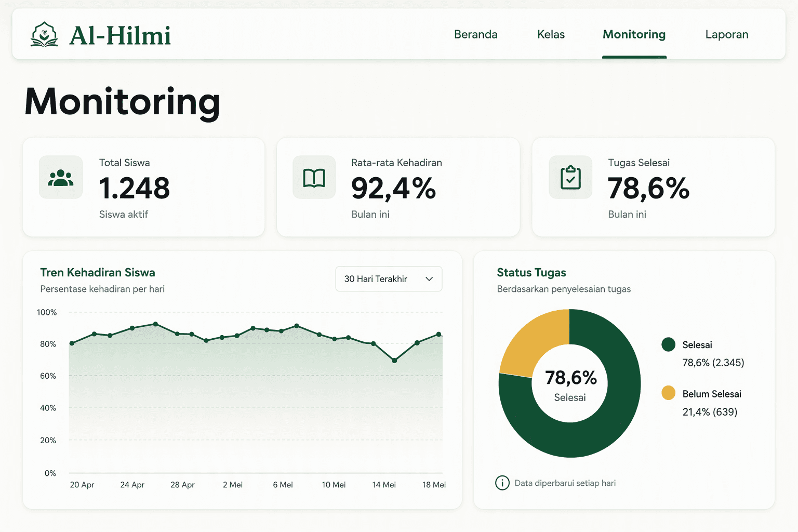The image size is (798, 532).
Task: Click the 100% y-axis label
Action: click(47, 312)
